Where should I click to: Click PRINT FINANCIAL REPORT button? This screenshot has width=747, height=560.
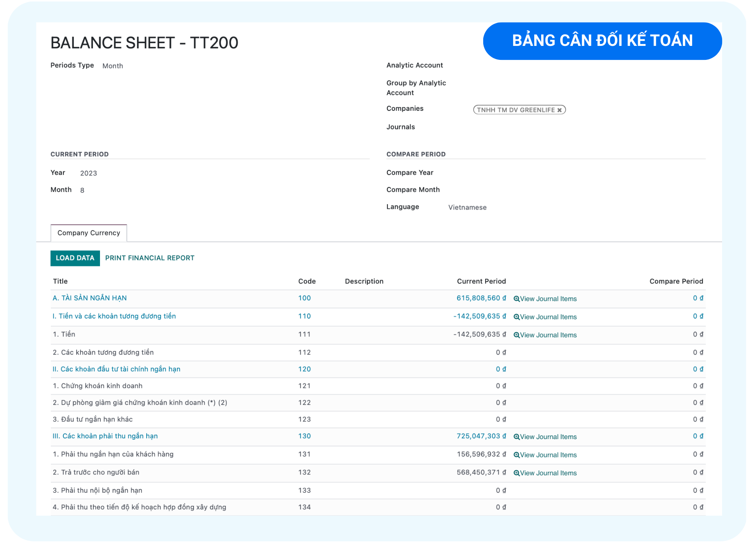click(x=150, y=258)
